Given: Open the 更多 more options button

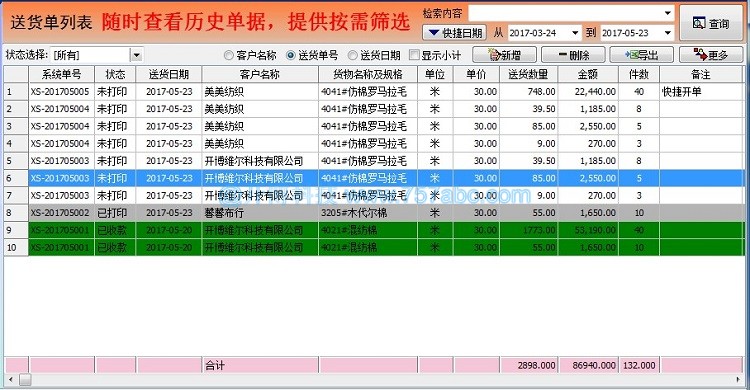Looking at the screenshot, I should tap(711, 55).
